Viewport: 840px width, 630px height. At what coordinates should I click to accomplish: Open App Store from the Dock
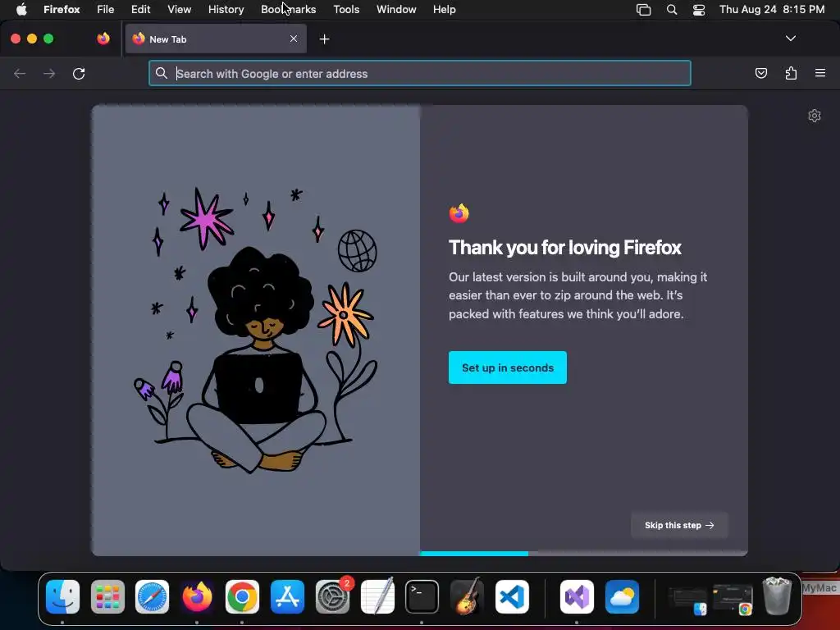tap(287, 596)
